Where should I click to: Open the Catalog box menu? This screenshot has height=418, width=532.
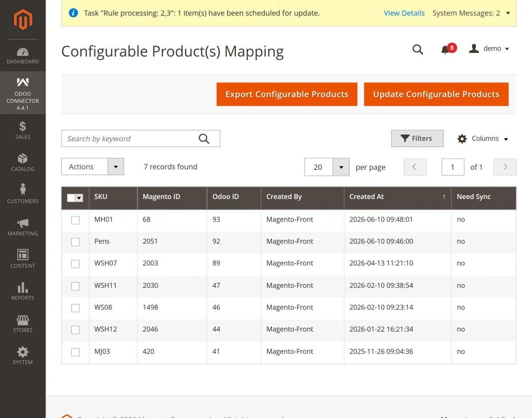23,163
